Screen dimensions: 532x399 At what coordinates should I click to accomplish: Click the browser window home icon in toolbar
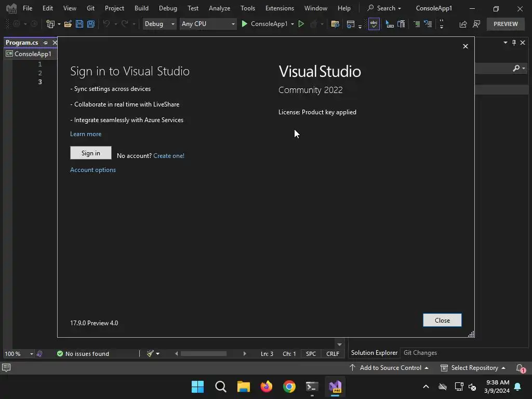351,24
